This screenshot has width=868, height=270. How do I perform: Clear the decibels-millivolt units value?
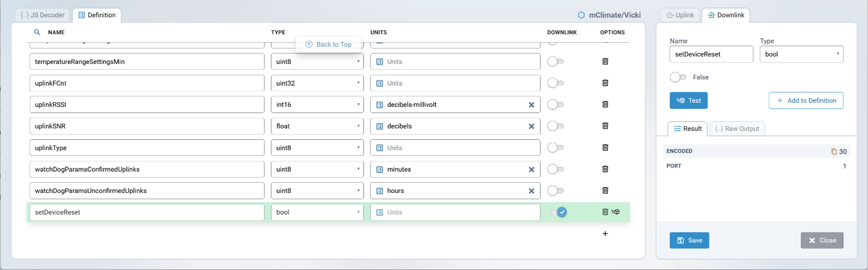[x=531, y=104]
